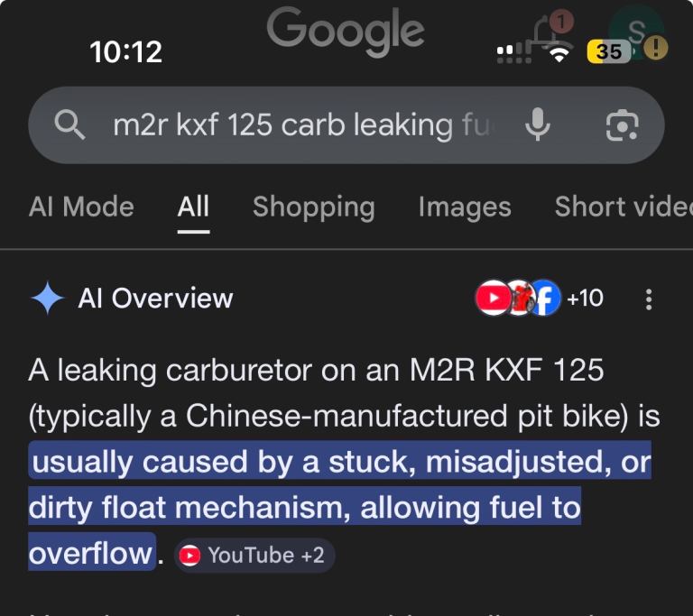
Task: Tap the battery indicator showing 35
Action: [608, 51]
